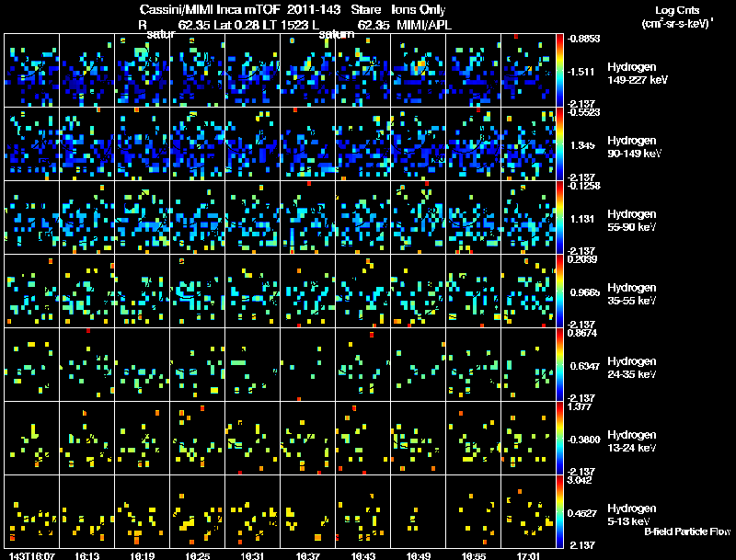This screenshot has width=736, height=560.
Task: Click the '-0.5523' colorbar value
Action: 583,112
